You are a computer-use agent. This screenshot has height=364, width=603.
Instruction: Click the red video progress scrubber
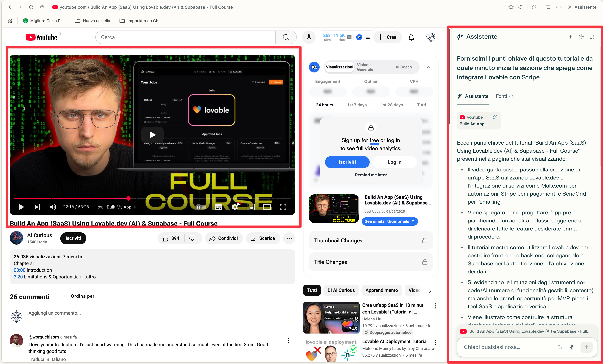(x=128, y=198)
